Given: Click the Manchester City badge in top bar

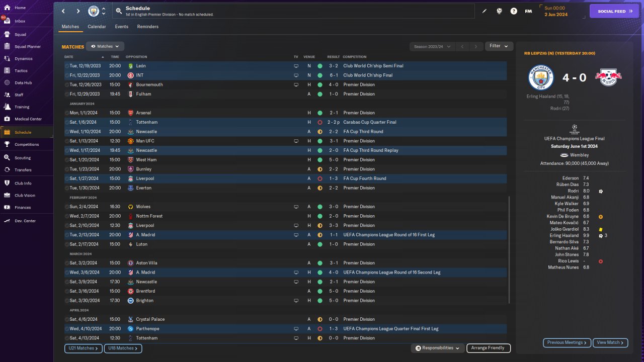Looking at the screenshot, I should [94, 11].
